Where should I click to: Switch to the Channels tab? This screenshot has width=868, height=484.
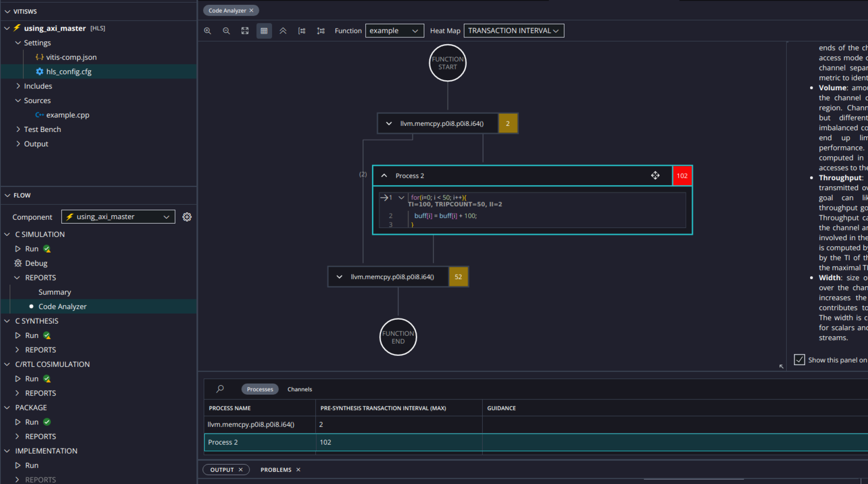click(x=299, y=389)
